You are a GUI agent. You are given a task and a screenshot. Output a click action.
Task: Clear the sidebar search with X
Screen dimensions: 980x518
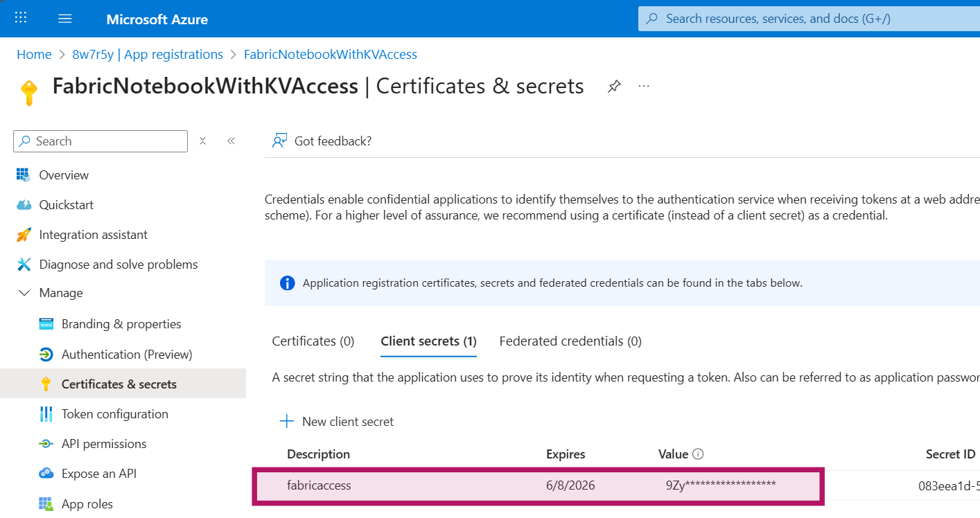click(x=202, y=141)
